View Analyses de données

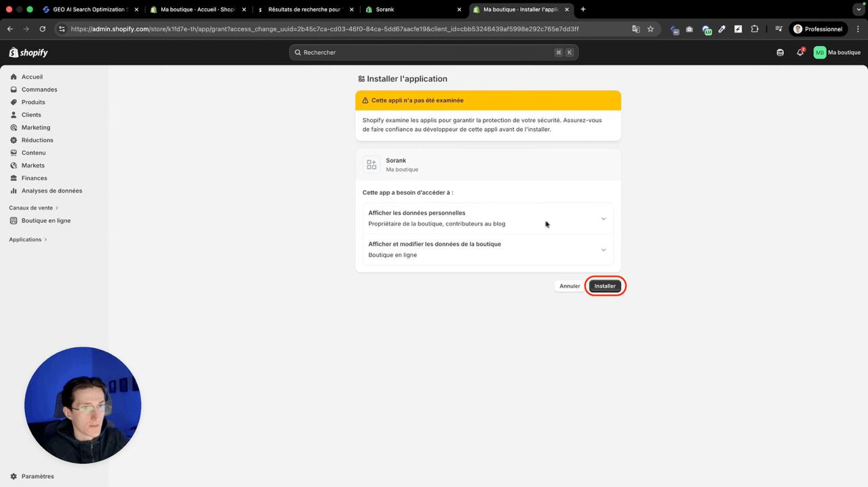pos(52,191)
